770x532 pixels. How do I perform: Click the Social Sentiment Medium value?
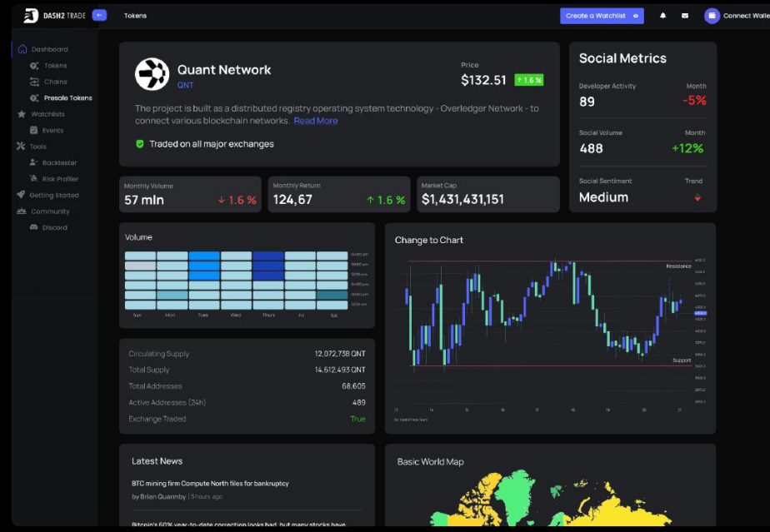click(x=603, y=197)
